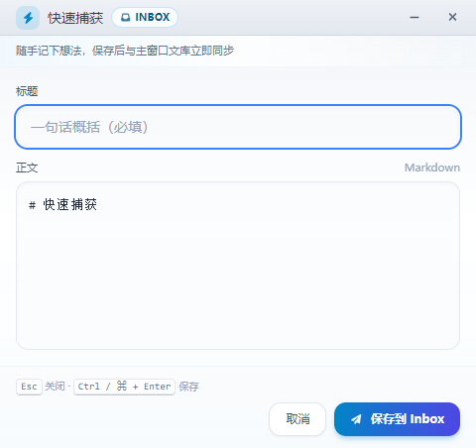This screenshot has height=448, width=476.
Task: Click the Esc key hint
Action: [x=29, y=387]
